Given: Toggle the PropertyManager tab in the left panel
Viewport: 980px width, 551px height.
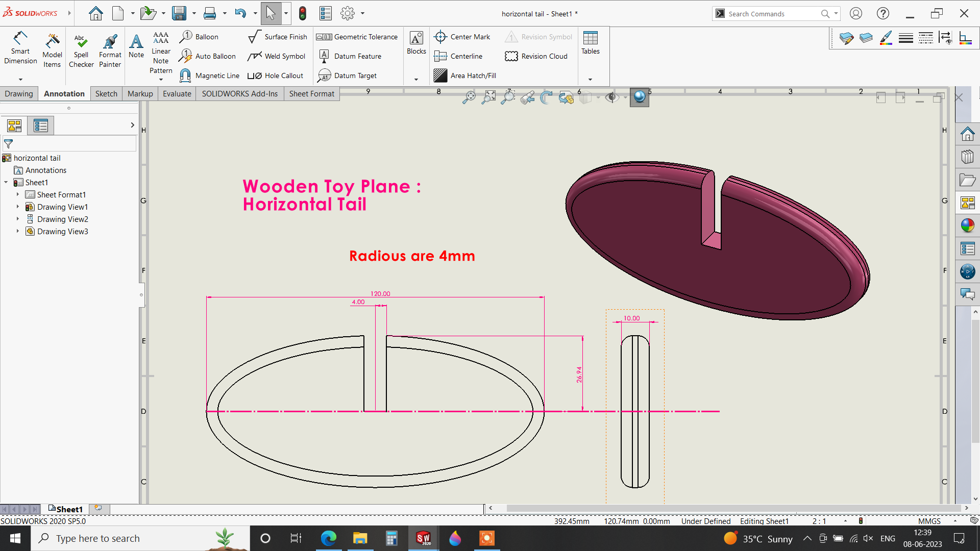Looking at the screenshot, I should point(41,126).
